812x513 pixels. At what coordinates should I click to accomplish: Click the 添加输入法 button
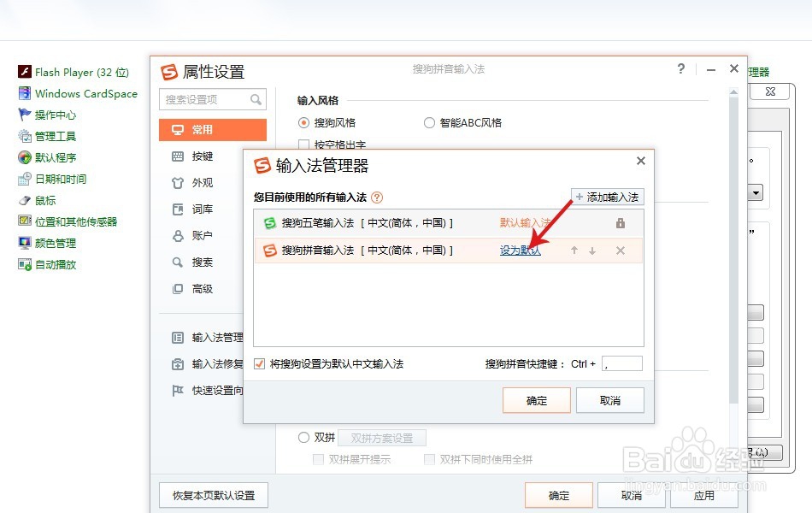[x=608, y=197]
